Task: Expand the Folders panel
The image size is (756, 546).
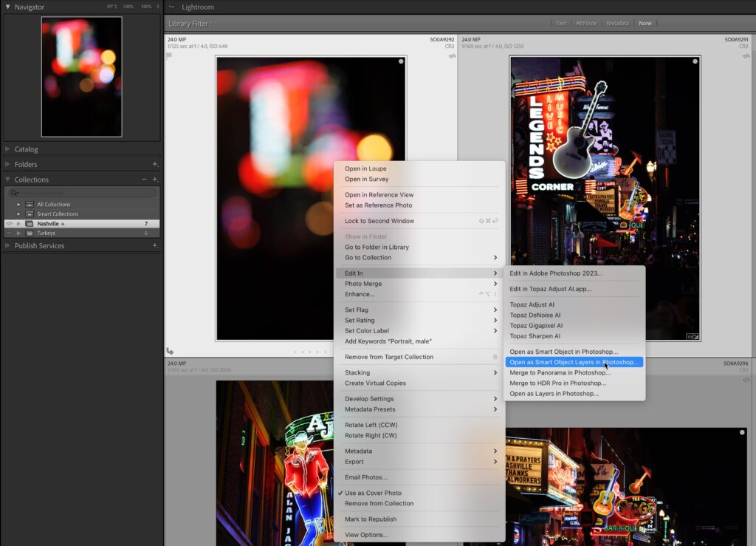Action: click(x=7, y=164)
